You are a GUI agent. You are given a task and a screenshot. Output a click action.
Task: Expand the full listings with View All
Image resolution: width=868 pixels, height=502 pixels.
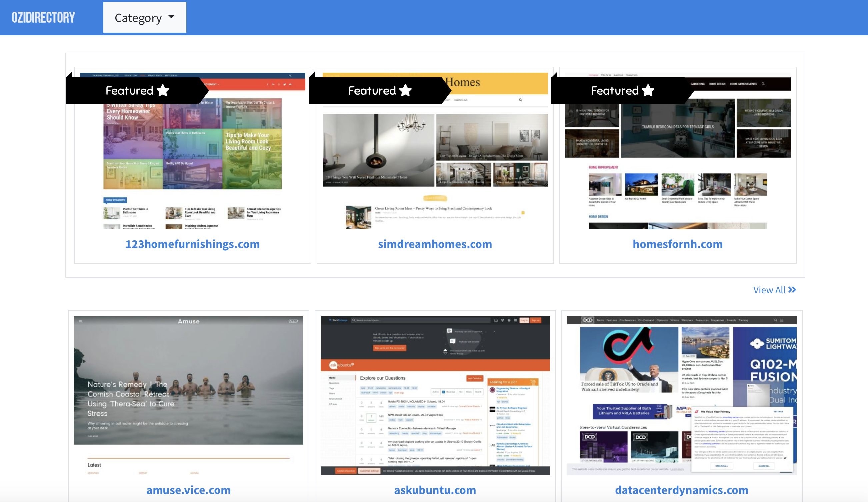[770, 290]
